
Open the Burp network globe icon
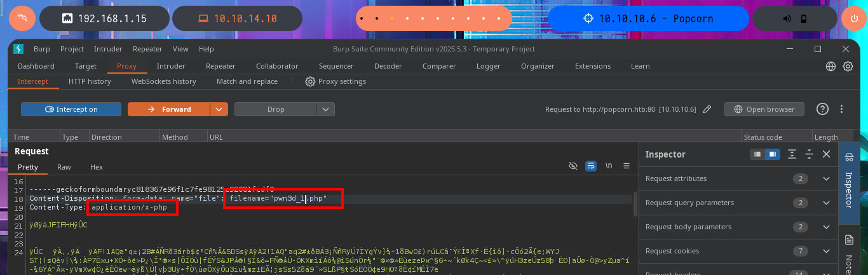831,66
